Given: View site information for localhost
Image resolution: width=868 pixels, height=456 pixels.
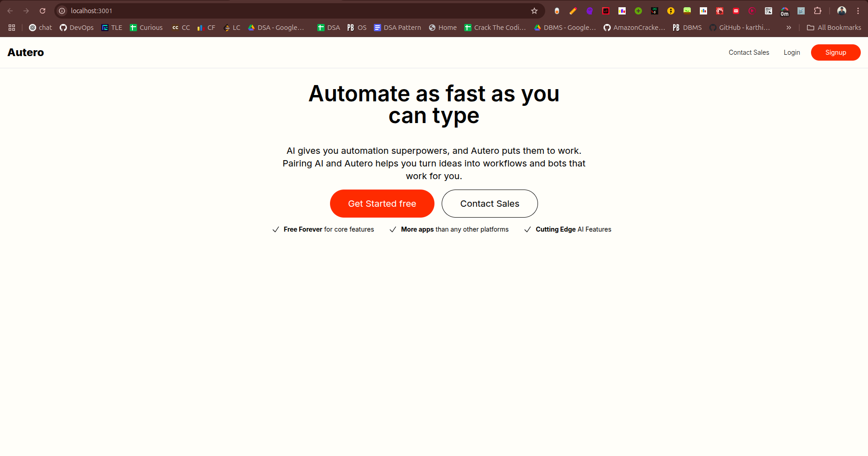Looking at the screenshot, I should pos(62,11).
